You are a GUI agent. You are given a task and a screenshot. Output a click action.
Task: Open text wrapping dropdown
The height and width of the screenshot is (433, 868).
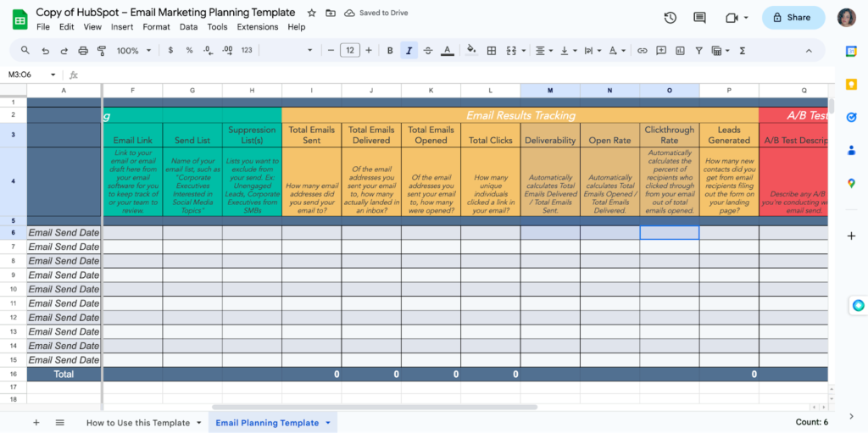coord(593,50)
